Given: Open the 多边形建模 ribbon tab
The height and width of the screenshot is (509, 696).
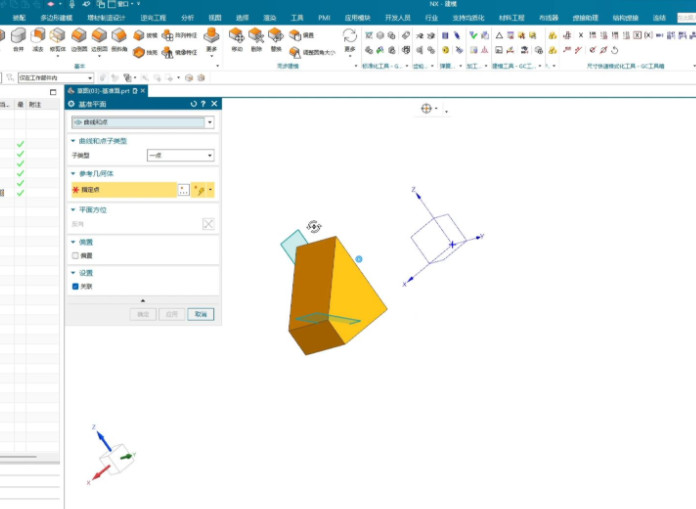Looking at the screenshot, I should pyautogui.click(x=56, y=18).
